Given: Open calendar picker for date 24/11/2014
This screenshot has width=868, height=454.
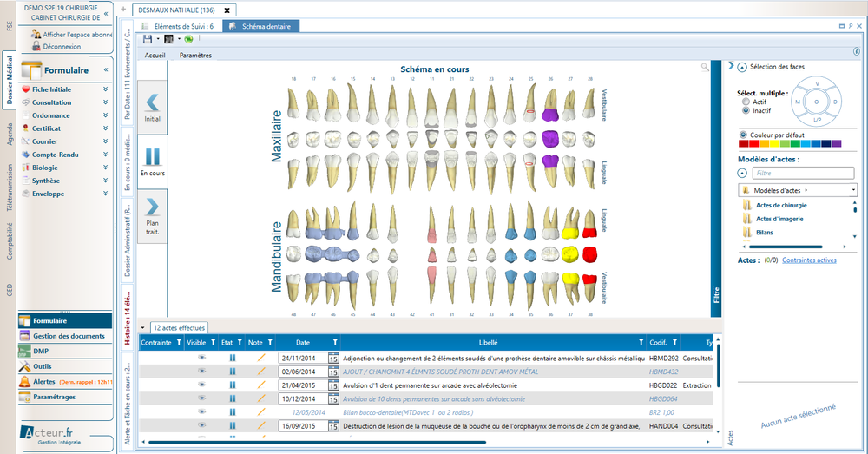Looking at the screenshot, I should click(332, 358).
